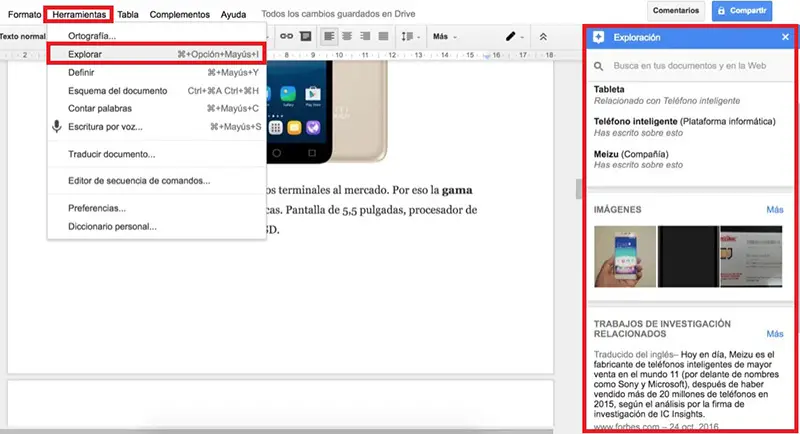800x434 pixels.
Task: Choose Definir in the Herramientas menu
Action: [x=157, y=72]
